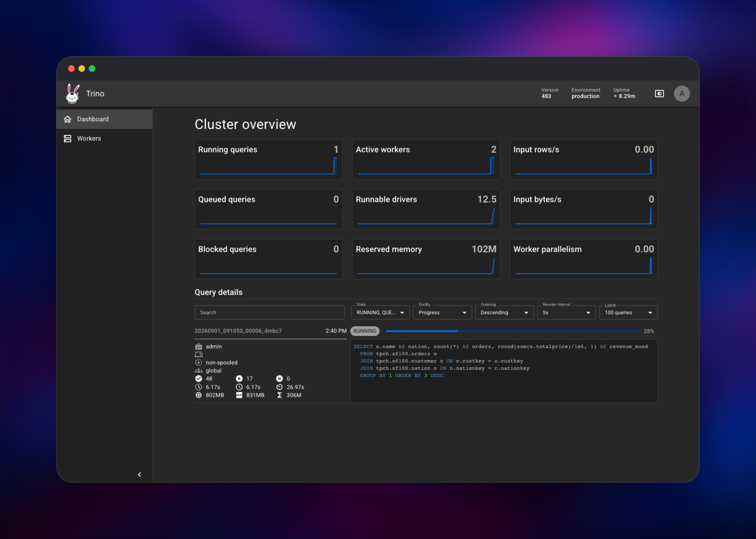Open query 20260901_091053_00006_4mbc7 link

coord(238,331)
